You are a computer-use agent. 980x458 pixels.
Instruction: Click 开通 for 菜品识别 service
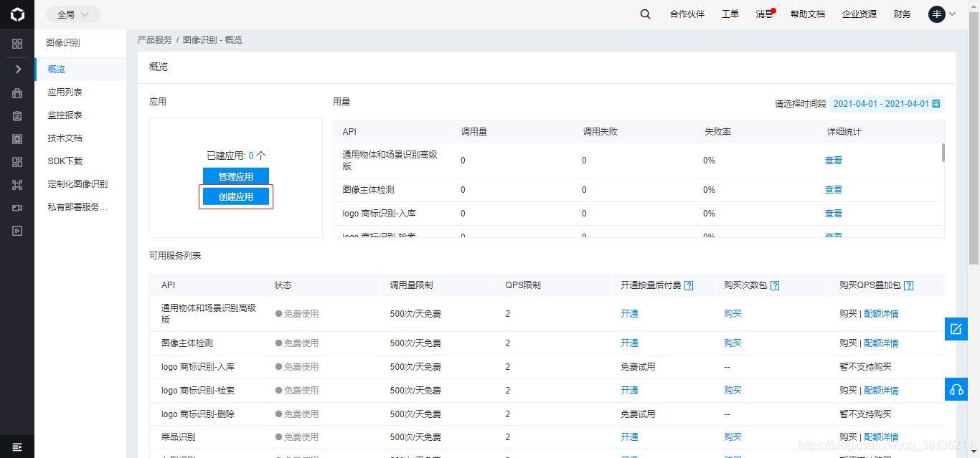pos(629,437)
